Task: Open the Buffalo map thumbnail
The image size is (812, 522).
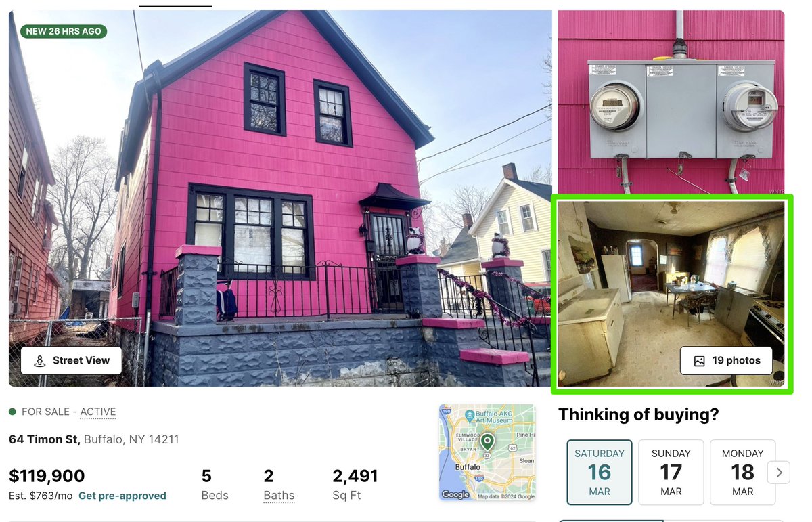Action: point(487,452)
